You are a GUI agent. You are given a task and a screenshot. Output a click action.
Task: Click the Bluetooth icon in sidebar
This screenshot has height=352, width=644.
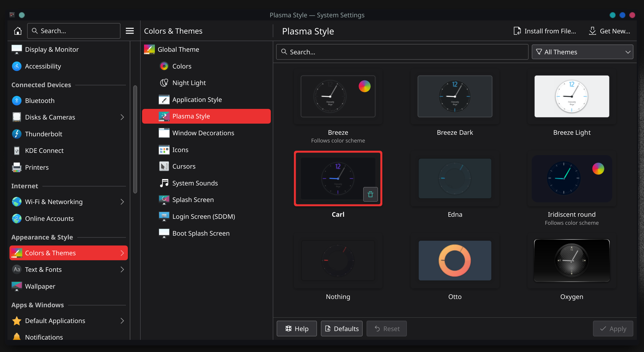click(17, 101)
